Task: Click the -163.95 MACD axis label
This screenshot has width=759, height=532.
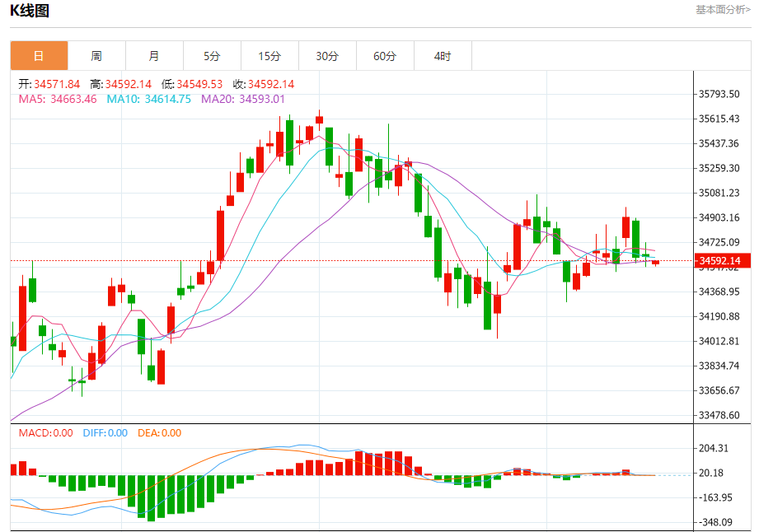Action: click(x=715, y=497)
